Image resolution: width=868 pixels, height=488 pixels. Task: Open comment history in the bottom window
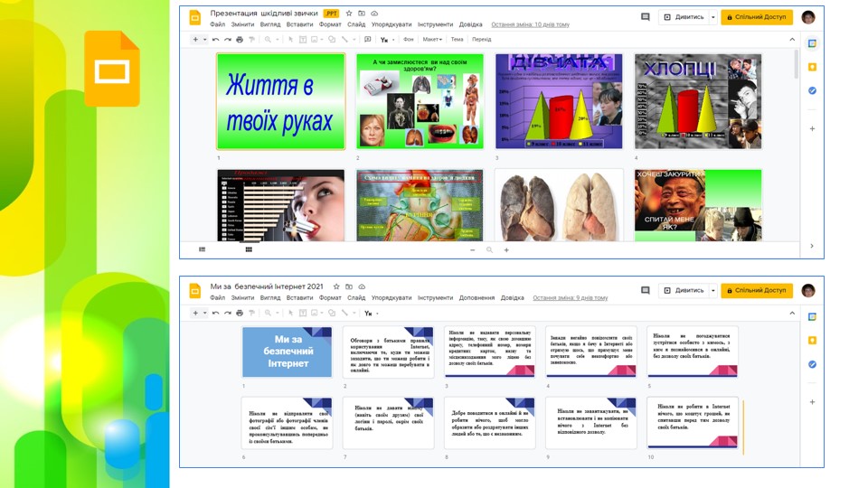[x=645, y=290]
